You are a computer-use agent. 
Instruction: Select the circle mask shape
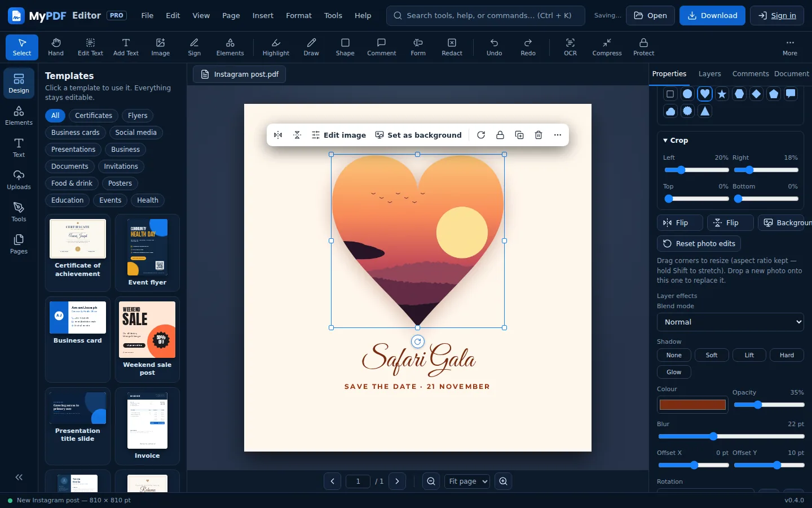(687, 94)
